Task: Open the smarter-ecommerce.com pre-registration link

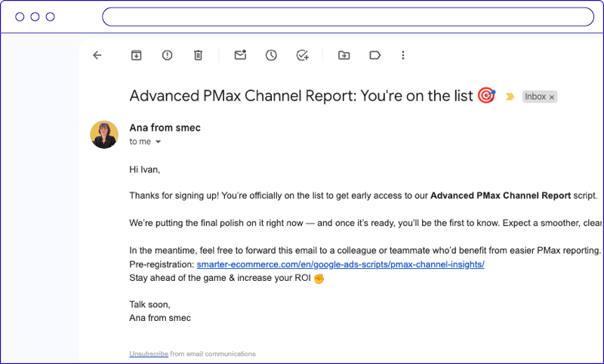Action: pyautogui.click(x=341, y=264)
